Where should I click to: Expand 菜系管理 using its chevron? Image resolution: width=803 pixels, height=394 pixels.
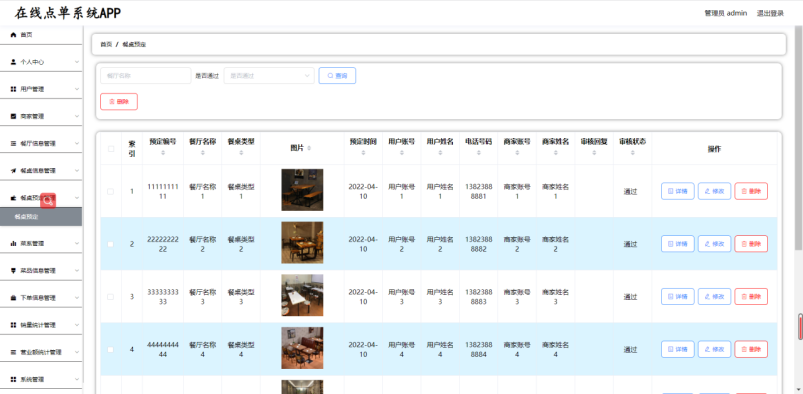(x=77, y=244)
